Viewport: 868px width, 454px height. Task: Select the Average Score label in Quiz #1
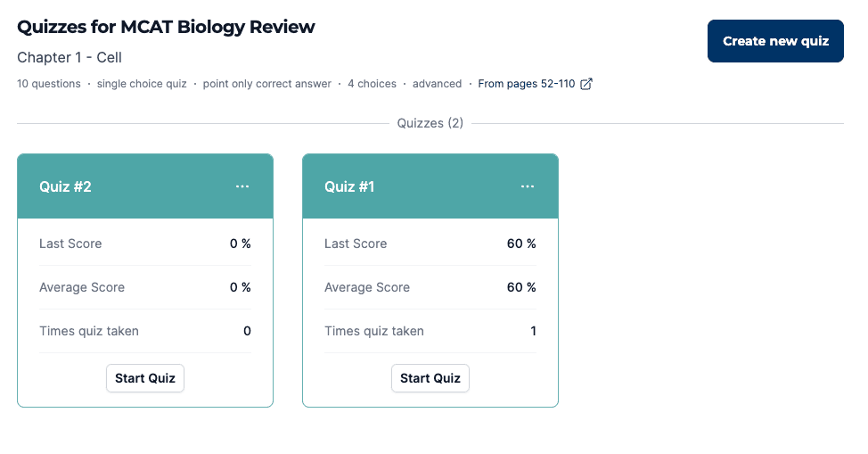[367, 287]
